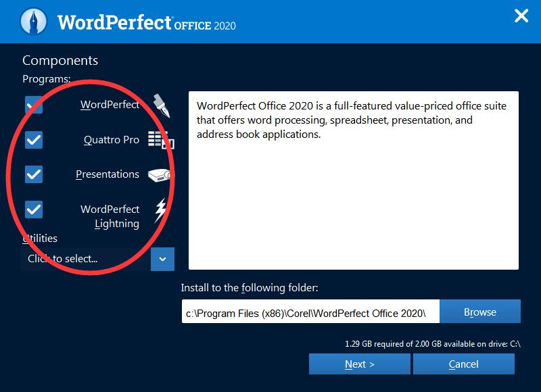The image size is (541, 392).
Task: Click the 'Components' heading
Action: [x=60, y=61]
